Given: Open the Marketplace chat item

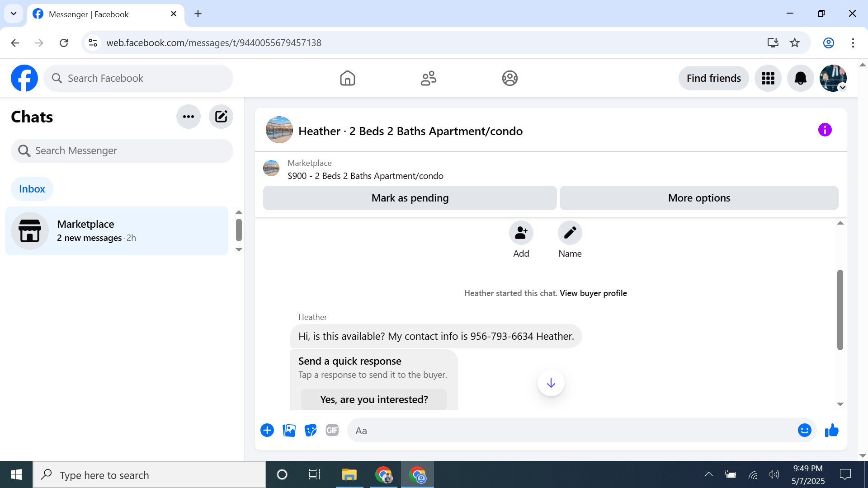Looking at the screenshot, I should coord(117,231).
